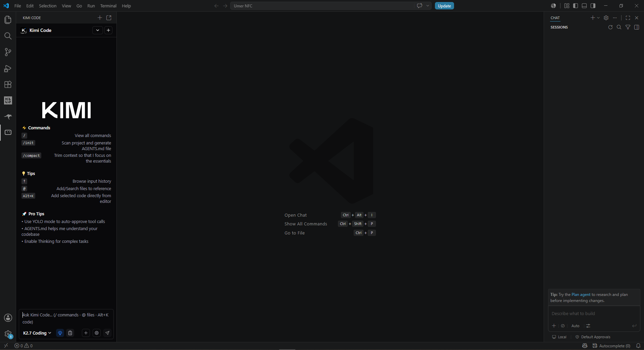Open the Explorer view in activity bar
The width and height of the screenshot is (644, 350).
pos(8,20)
